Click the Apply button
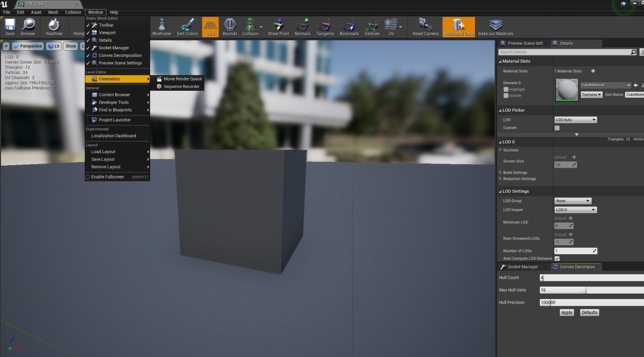 (567, 313)
